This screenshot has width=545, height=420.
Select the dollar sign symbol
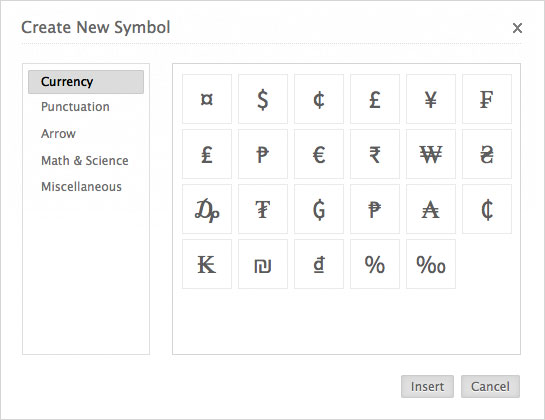point(263,99)
